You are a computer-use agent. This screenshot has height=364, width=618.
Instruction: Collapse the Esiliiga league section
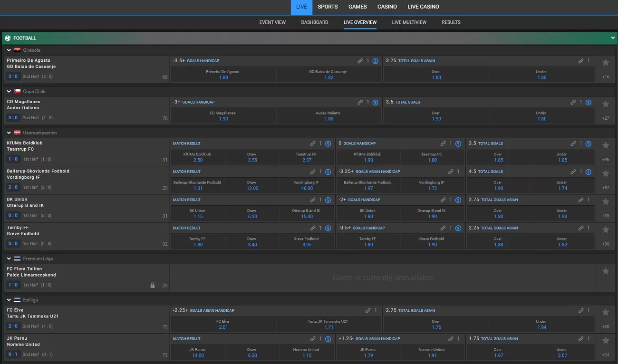9,300
